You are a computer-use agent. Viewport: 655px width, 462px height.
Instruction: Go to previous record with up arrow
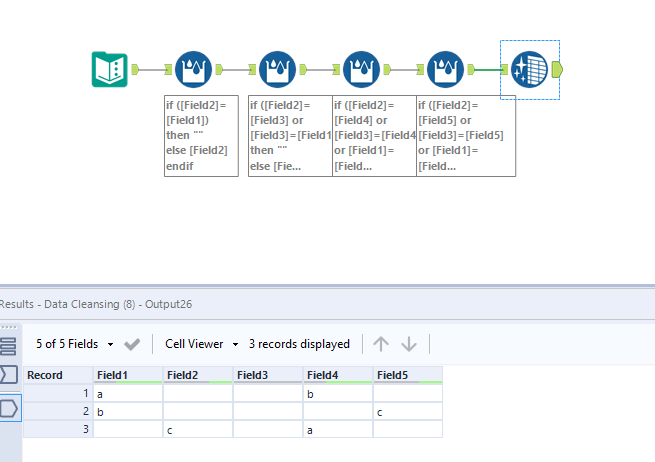(x=381, y=344)
